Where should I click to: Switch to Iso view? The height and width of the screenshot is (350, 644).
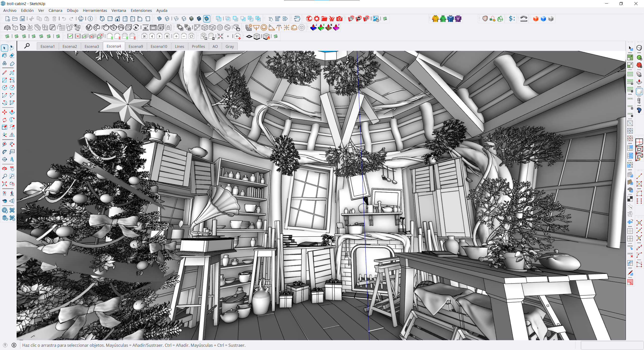[102, 19]
